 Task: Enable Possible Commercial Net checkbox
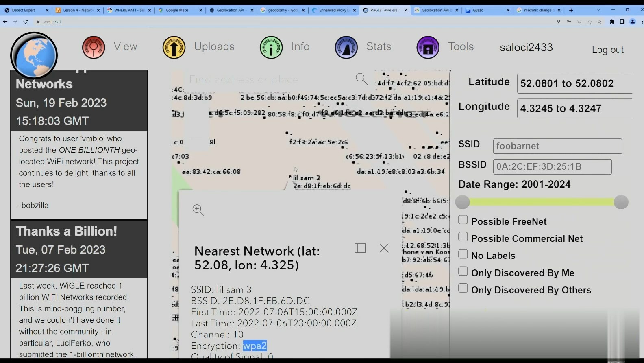pyautogui.click(x=463, y=237)
